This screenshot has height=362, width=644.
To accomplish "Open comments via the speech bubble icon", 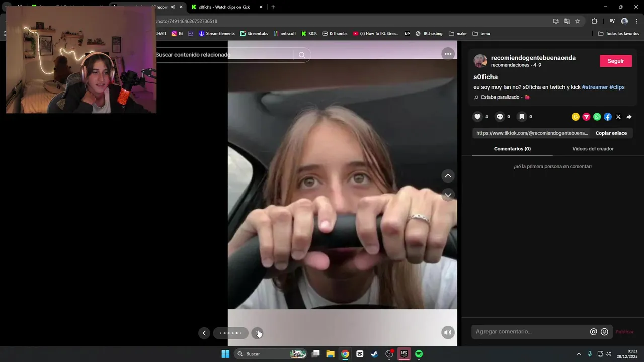I will 500,117.
